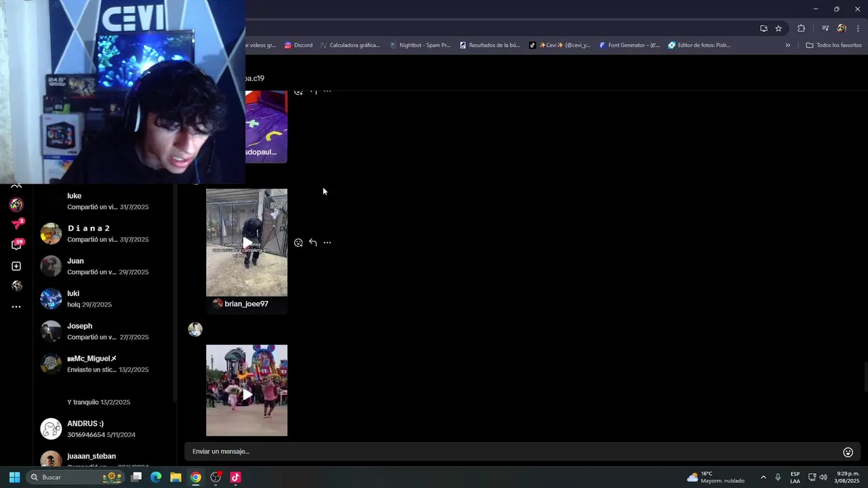
Task: Open more options for brian_joee97 video message
Action: [327, 243]
